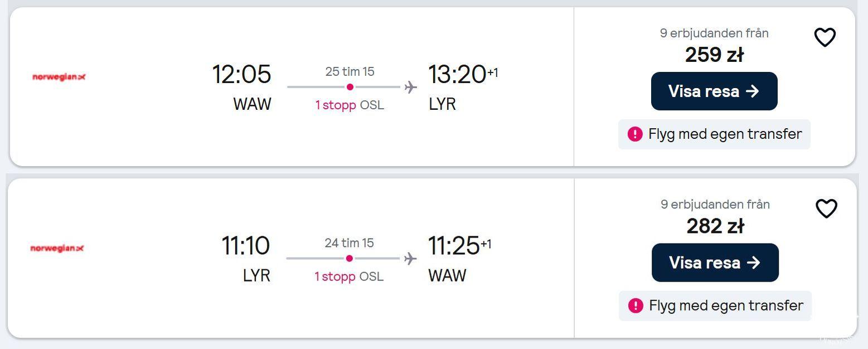The width and height of the screenshot is (868, 349).
Task: Save the 259 zł flight with heart icon
Action: click(x=825, y=37)
